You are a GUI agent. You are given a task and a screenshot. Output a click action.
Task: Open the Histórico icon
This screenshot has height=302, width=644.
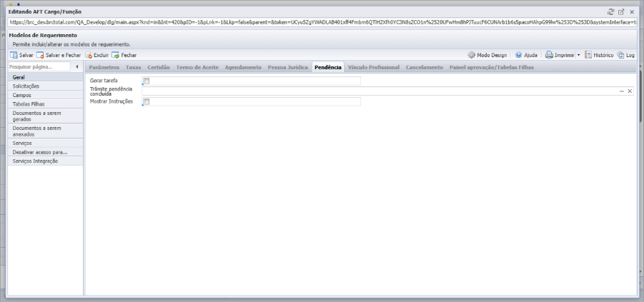click(x=588, y=55)
